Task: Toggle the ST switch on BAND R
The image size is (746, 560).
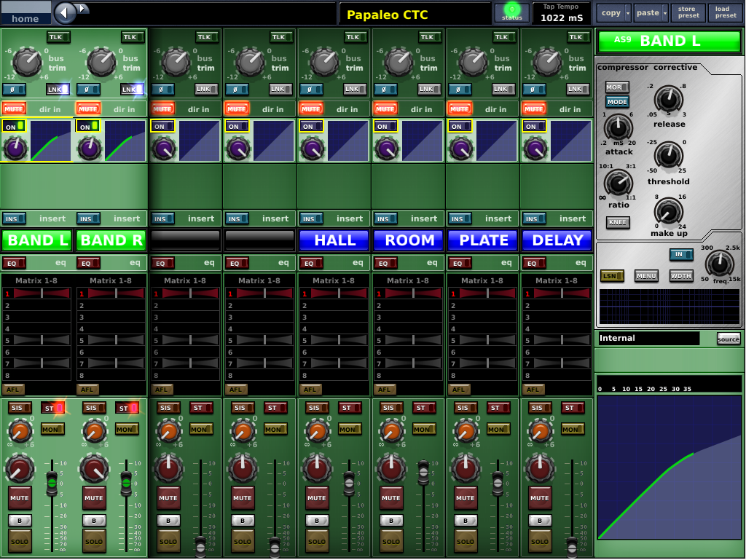Action: (128, 408)
